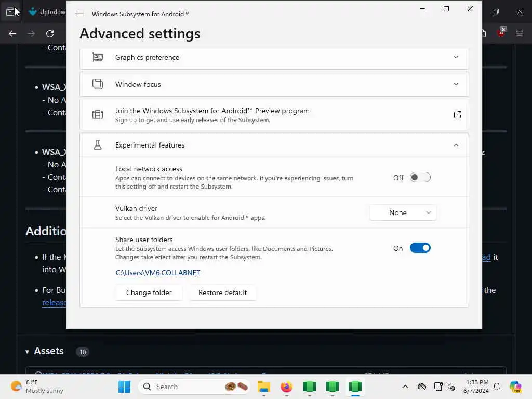The width and height of the screenshot is (532, 399).
Task: Go forward in the browser window
Action: [31, 34]
